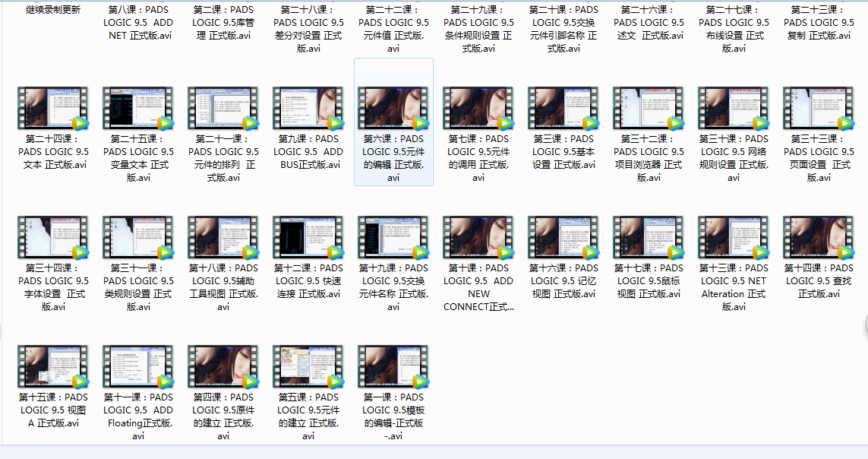Select the 第十四课 查找 video thumbnail

(x=819, y=238)
